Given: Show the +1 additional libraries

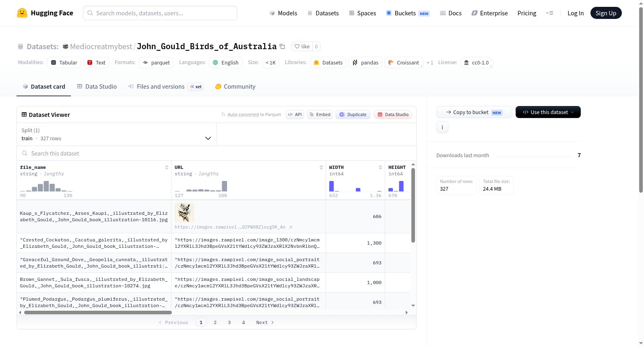Looking at the screenshot, I should click(x=430, y=62).
